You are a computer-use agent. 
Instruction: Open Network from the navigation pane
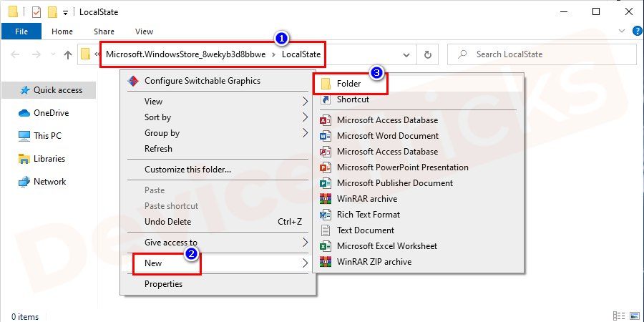(49, 182)
